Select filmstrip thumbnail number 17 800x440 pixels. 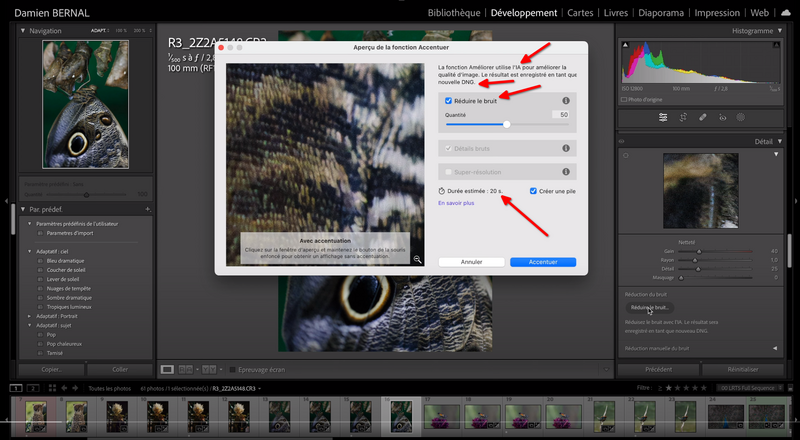click(x=442, y=415)
